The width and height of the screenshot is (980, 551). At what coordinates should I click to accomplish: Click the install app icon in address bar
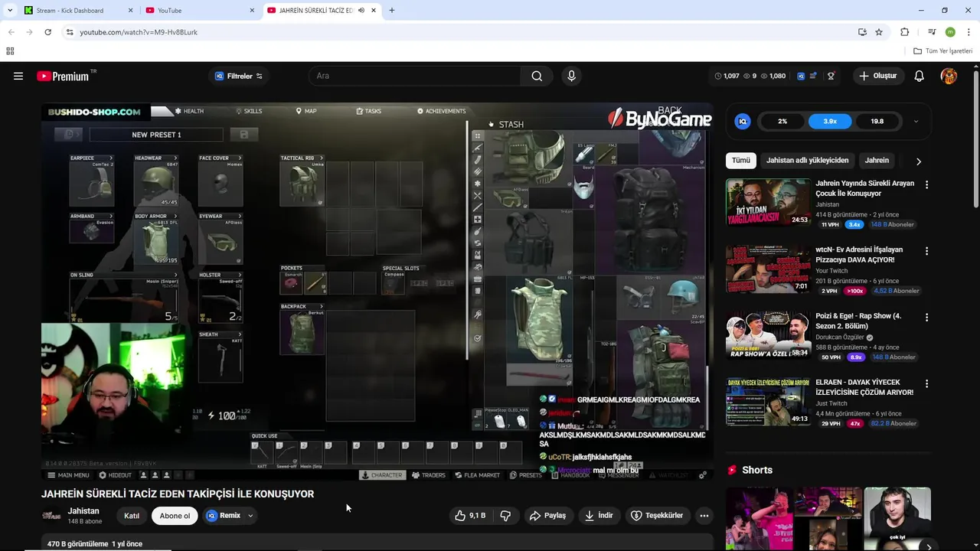(x=862, y=32)
